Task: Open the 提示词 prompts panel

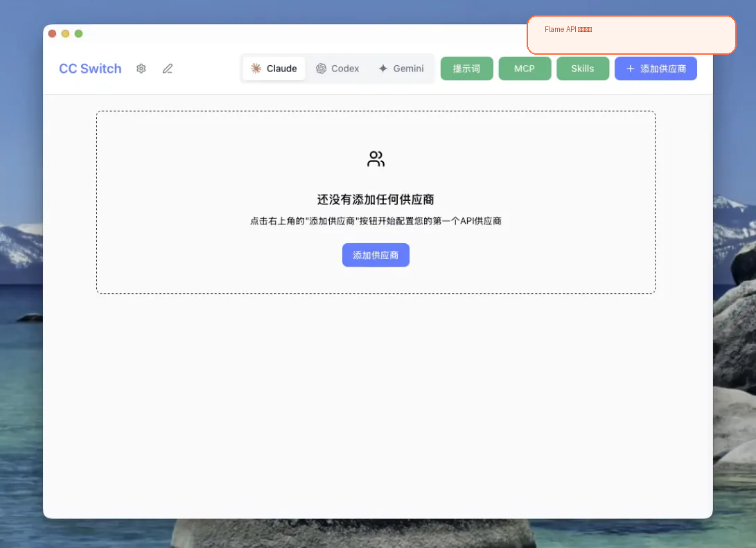Action: click(x=467, y=69)
